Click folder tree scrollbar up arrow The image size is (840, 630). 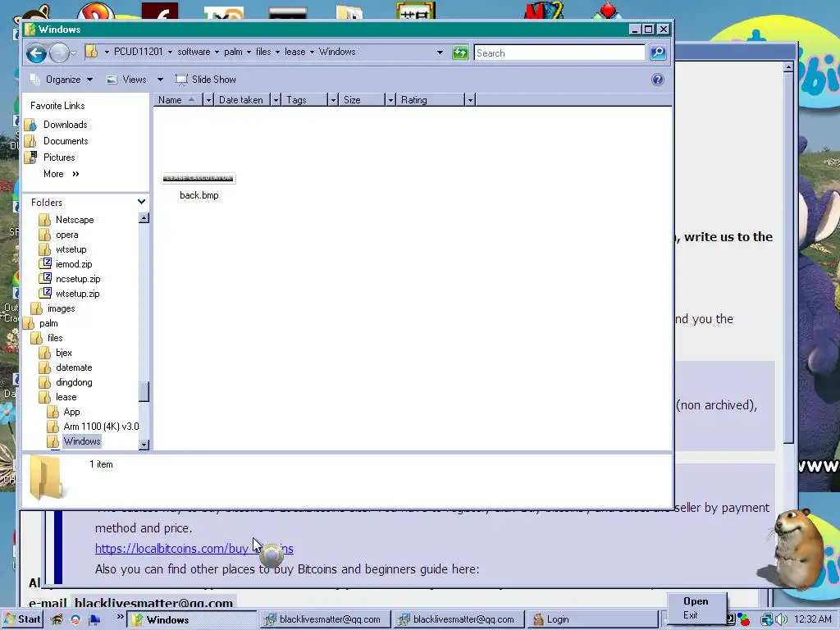(144, 218)
